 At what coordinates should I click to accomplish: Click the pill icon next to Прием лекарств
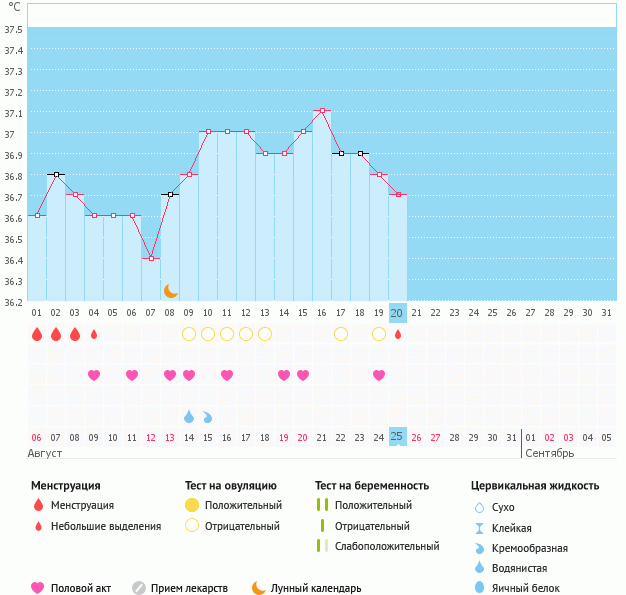[139, 588]
